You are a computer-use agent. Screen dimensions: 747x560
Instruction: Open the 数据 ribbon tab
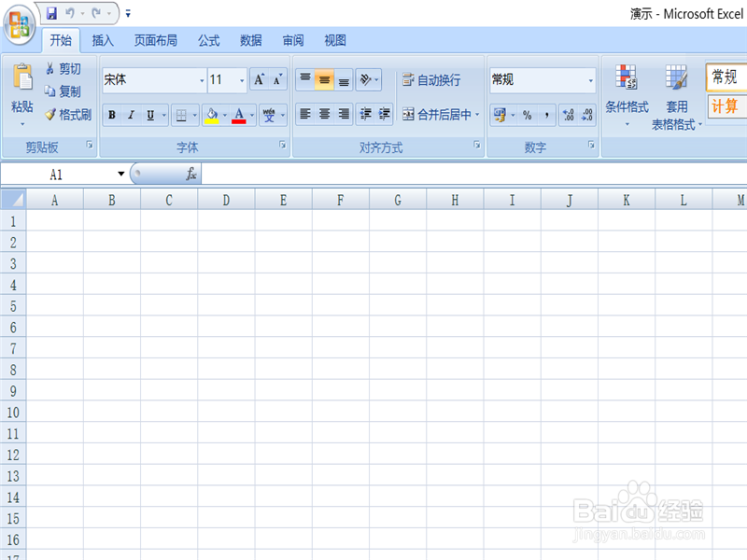click(x=250, y=40)
